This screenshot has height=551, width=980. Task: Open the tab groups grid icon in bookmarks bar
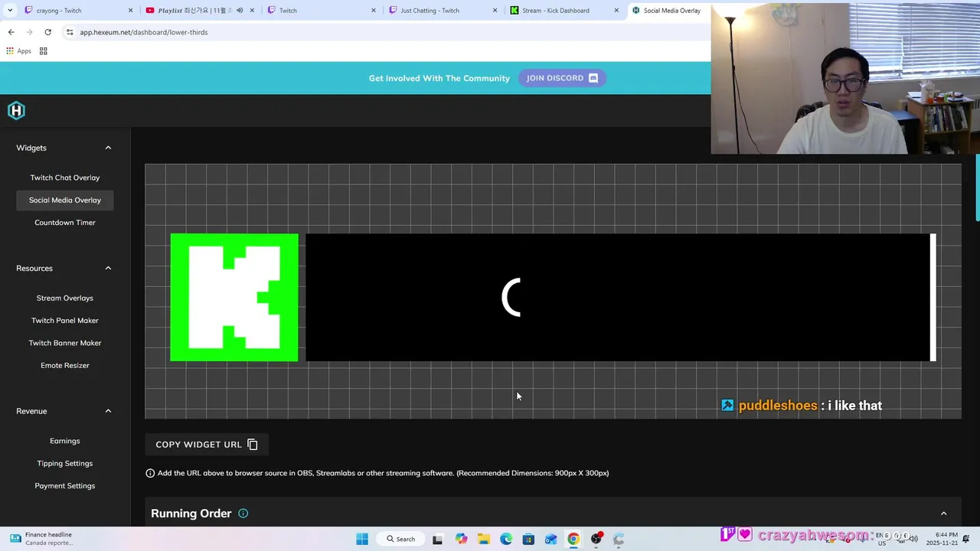tap(44, 51)
